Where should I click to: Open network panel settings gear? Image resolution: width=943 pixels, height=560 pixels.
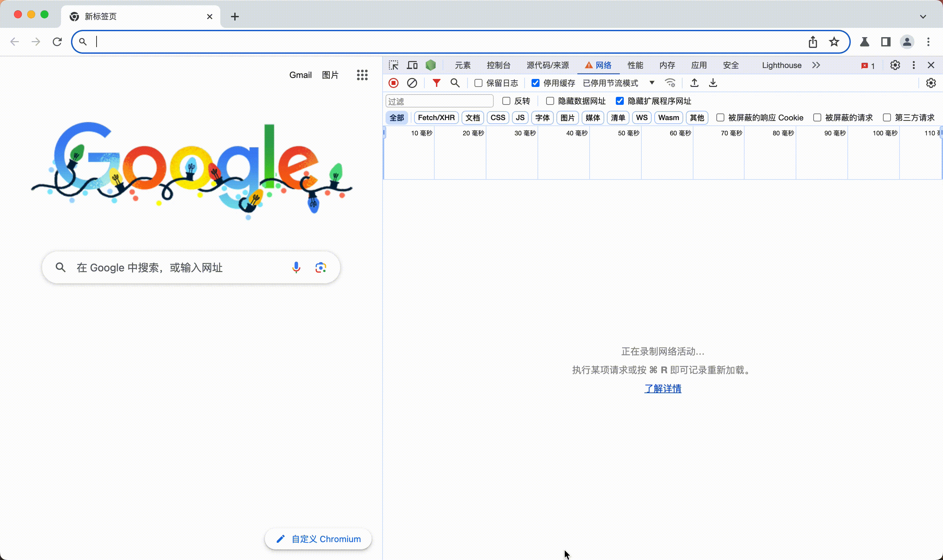click(x=931, y=83)
